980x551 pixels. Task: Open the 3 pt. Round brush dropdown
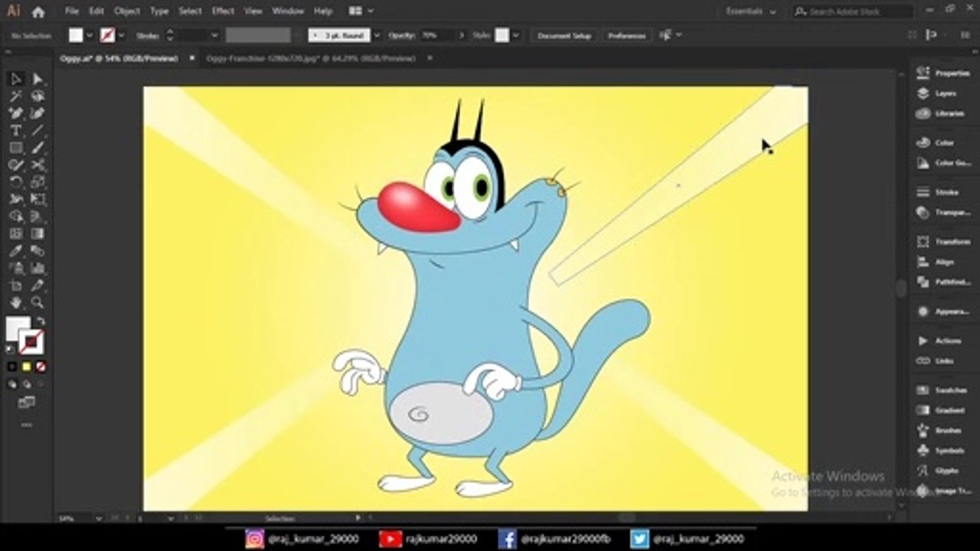pos(376,35)
